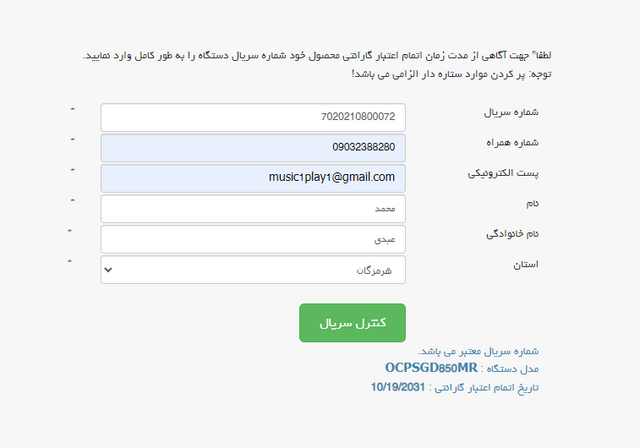Click the last name field containing عبدی

252,240
